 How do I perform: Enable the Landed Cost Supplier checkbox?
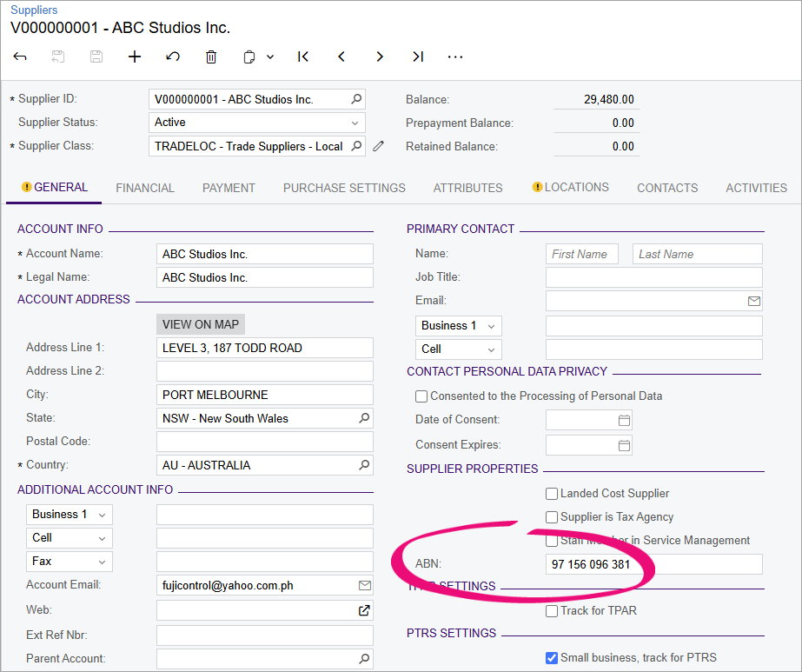pyautogui.click(x=552, y=494)
